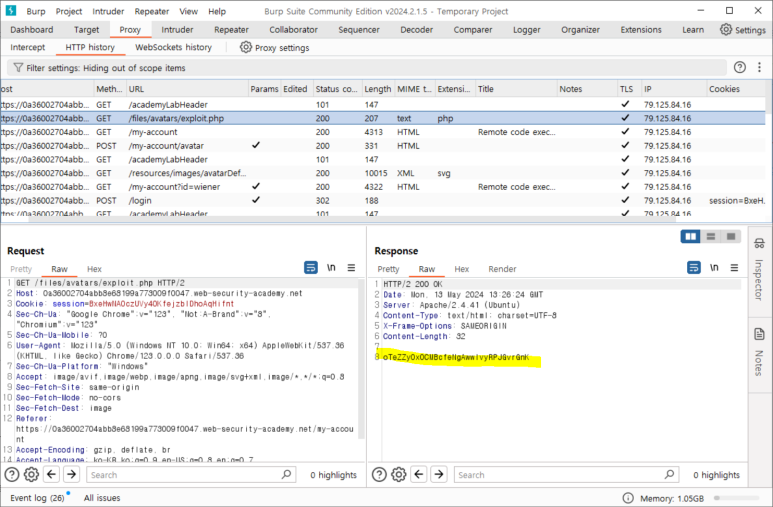The height and width of the screenshot is (507, 773).
Task: Sort table by Length column
Action: (x=378, y=89)
